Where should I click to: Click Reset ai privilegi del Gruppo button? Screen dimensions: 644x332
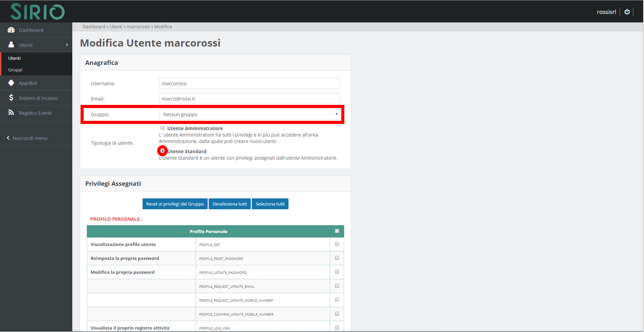point(175,204)
